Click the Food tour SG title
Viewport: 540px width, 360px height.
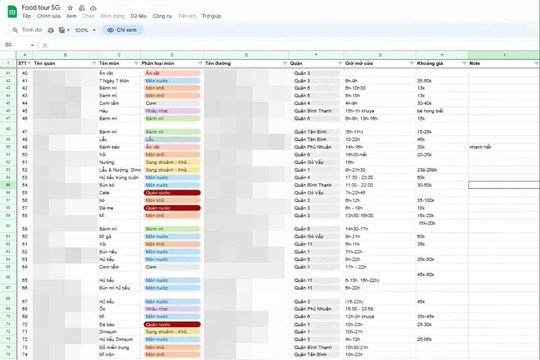coord(41,8)
